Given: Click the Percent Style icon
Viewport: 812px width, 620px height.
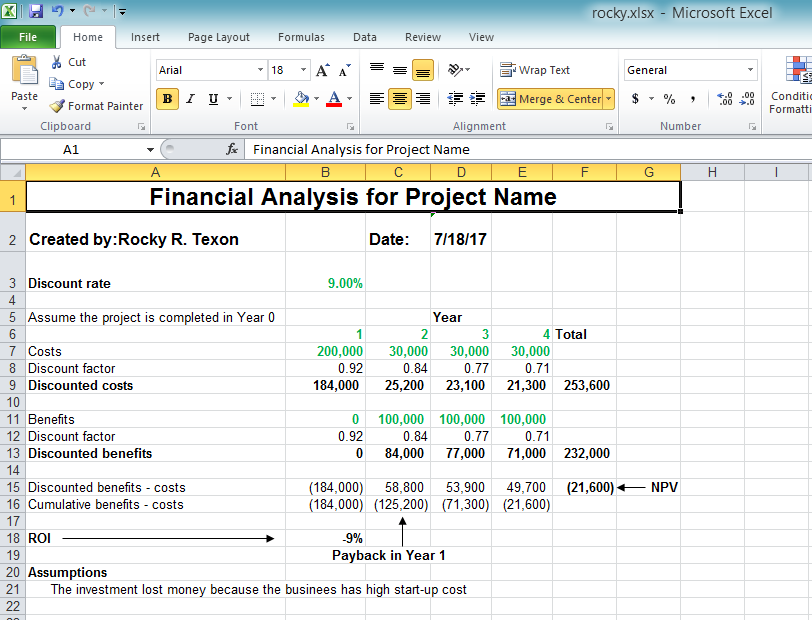Looking at the screenshot, I should pos(669,99).
